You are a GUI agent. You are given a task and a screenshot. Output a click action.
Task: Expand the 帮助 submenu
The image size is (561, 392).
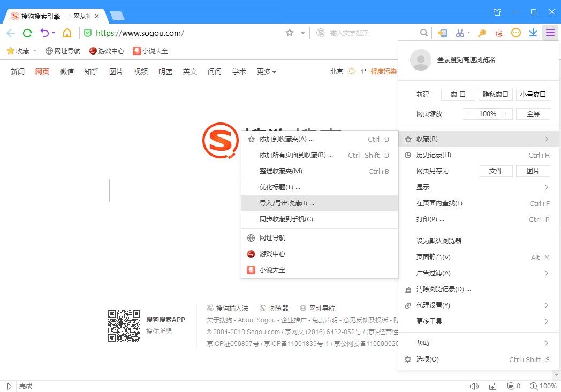click(479, 343)
